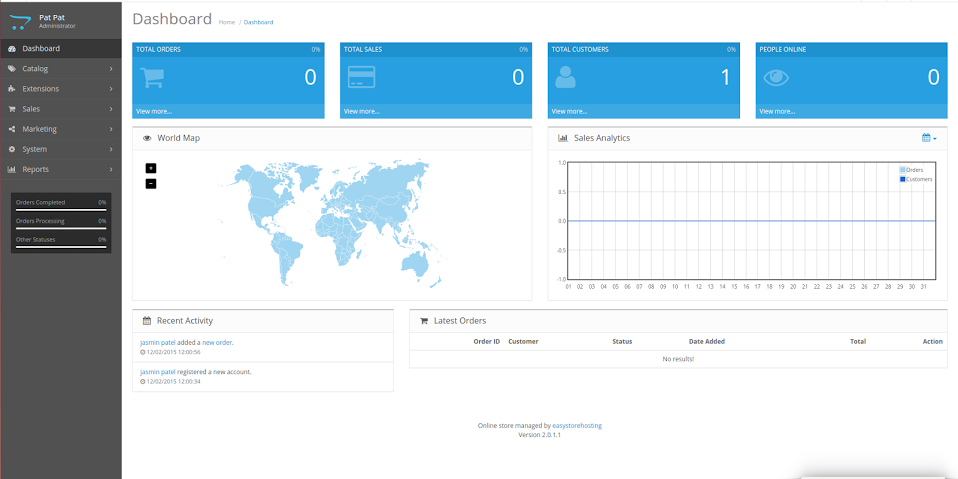Image resolution: width=958 pixels, height=479 pixels.
Task: Click the eye icon beside World Map heading
Action: click(147, 139)
